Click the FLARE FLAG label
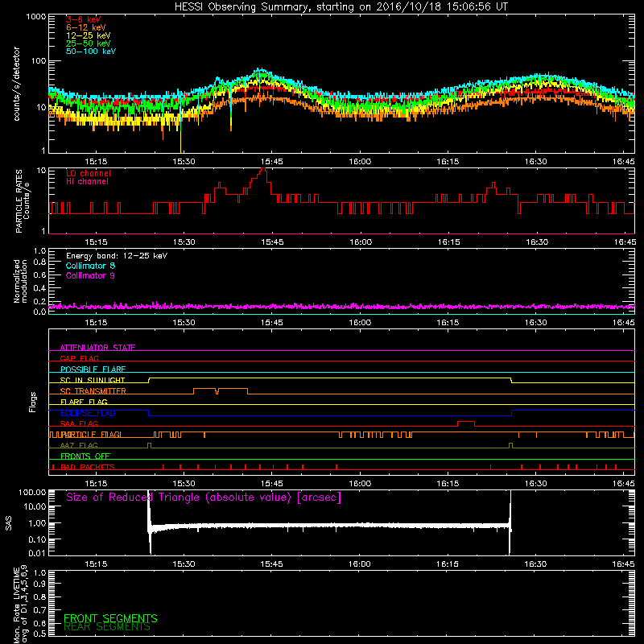644x644 pixels. click(x=84, y=402)
